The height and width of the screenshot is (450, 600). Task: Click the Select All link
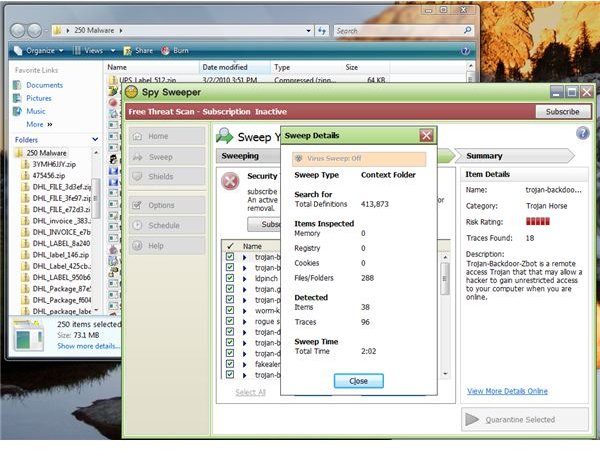(x=250, y=392)
